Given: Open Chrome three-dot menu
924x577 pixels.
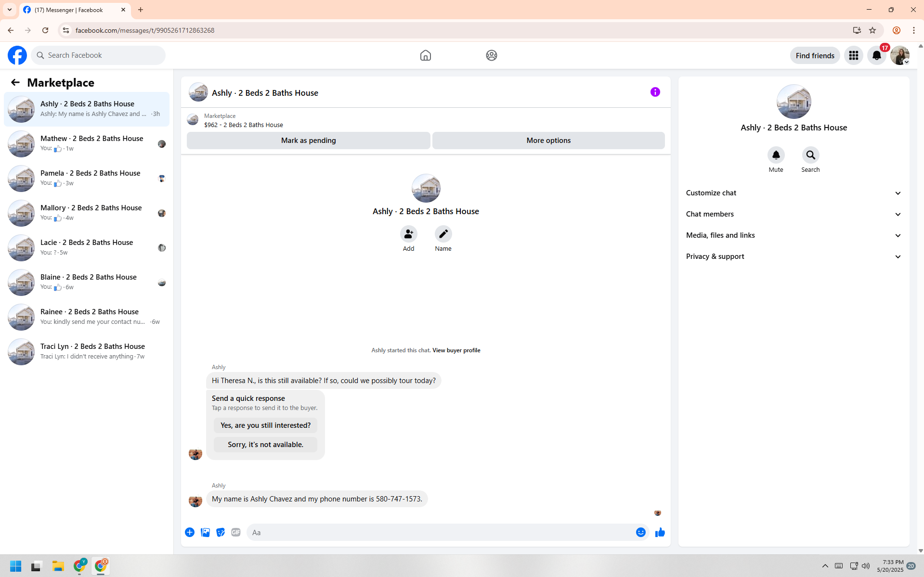Looking at the screenshot, I should click(x=914, y=30).
